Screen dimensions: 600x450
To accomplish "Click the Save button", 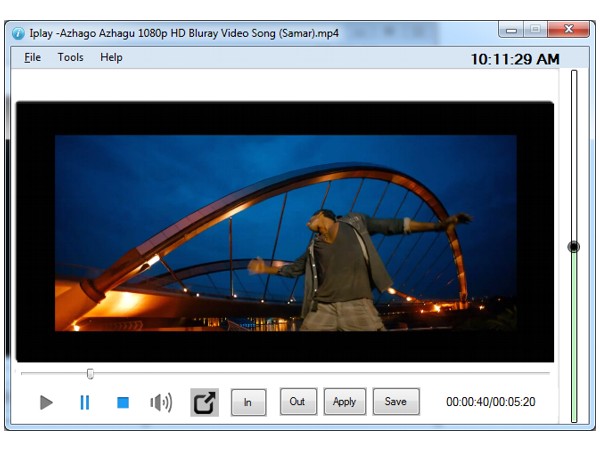I will (x=396, y=401).
